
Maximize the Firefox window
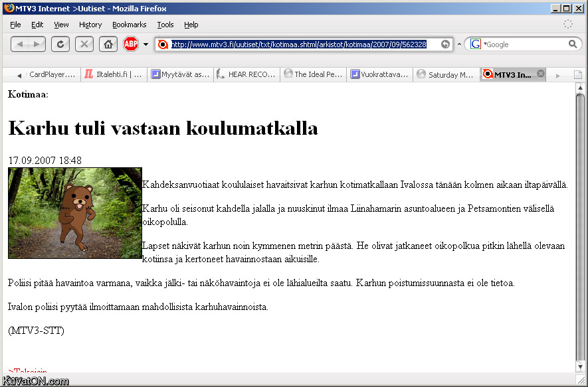point(567,8)
